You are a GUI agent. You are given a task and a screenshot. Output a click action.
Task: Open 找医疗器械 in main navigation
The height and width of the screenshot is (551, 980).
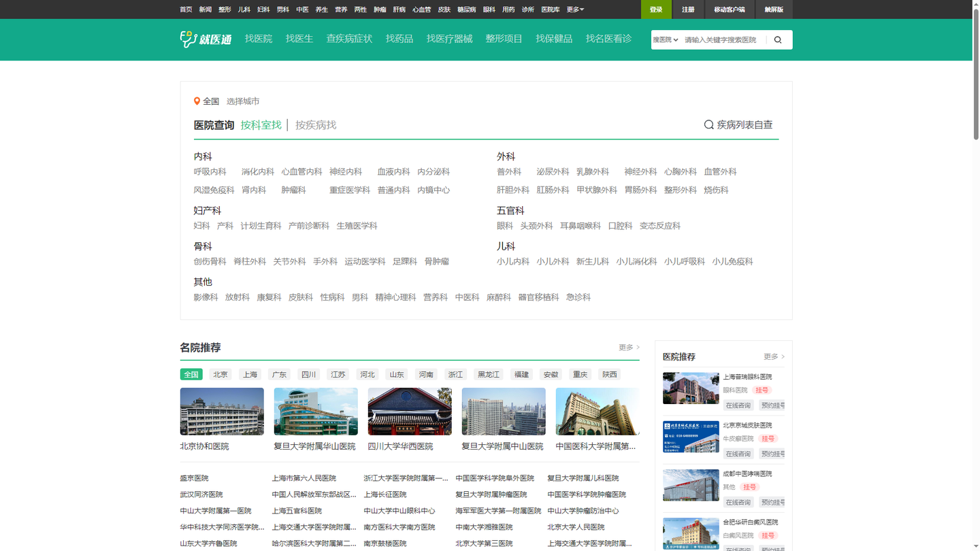449,39
